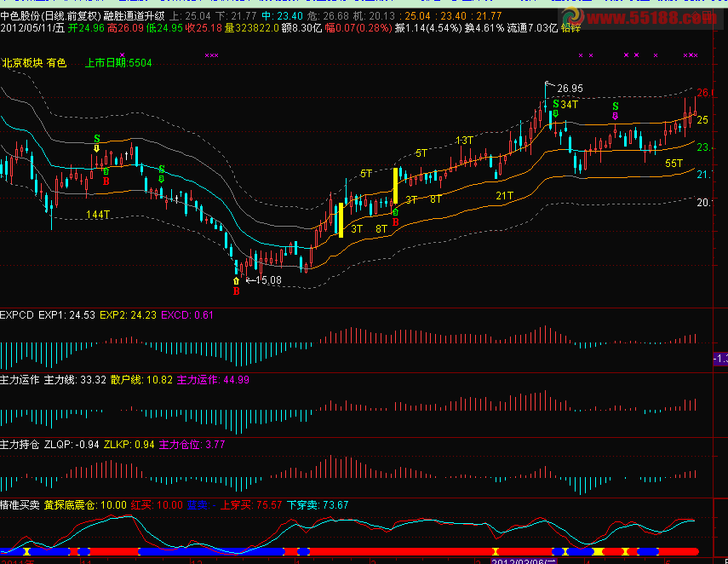Click the change value 幅0.07(0.28%)
Viewport: 728px width, 564px height.
click(358, 28)
